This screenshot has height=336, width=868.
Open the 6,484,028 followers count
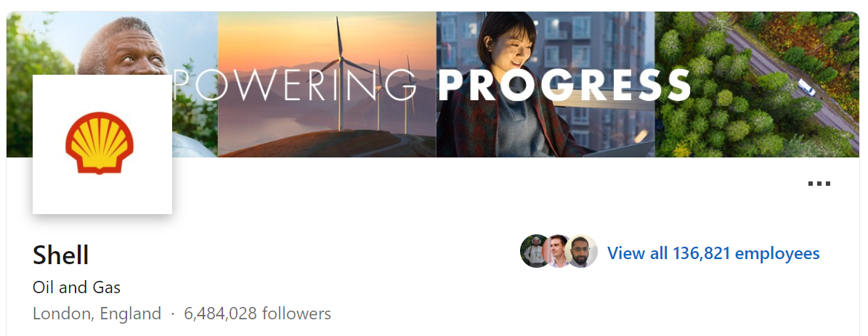[x=257, y=314]
